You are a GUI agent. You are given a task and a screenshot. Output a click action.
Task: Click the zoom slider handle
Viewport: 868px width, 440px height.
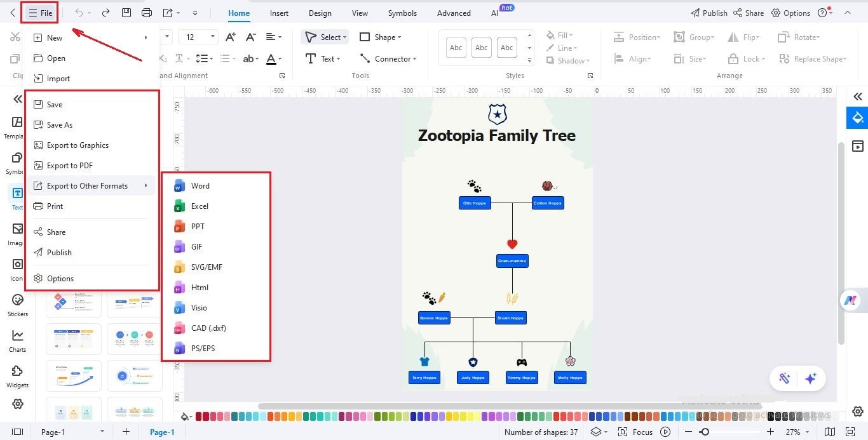pyautogui.click(x=704, y=432)
